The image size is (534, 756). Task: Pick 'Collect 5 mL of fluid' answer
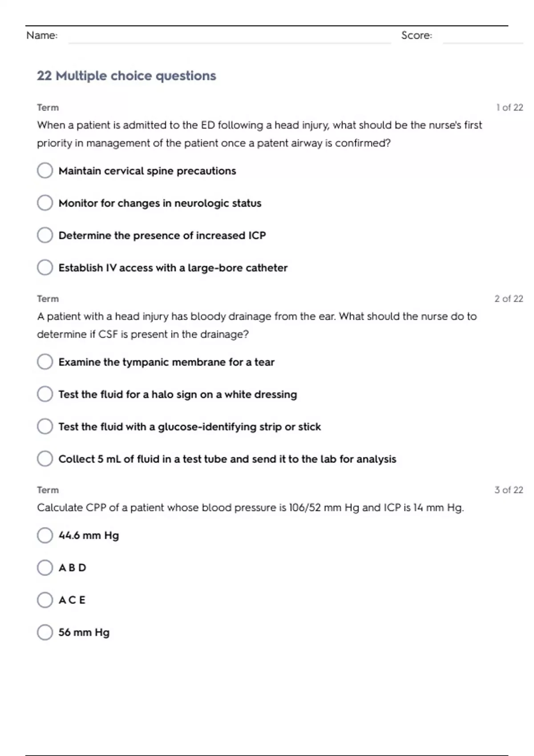(45, 458)
